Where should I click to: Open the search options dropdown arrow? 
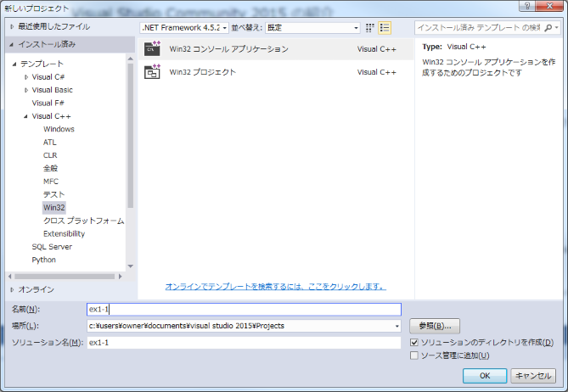coord(557,28)
